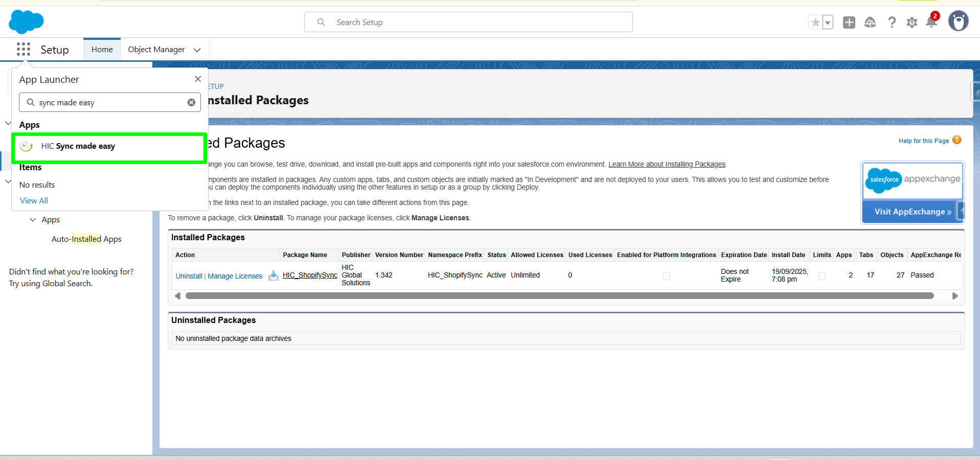The width and height of the screenshot is (980, 460).
Task: Open the favorites list dropdown arrow
Action: (828, 22)
